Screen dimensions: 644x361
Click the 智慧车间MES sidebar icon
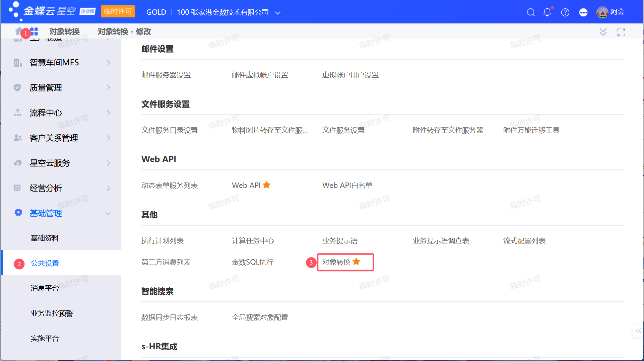(17, 62)
